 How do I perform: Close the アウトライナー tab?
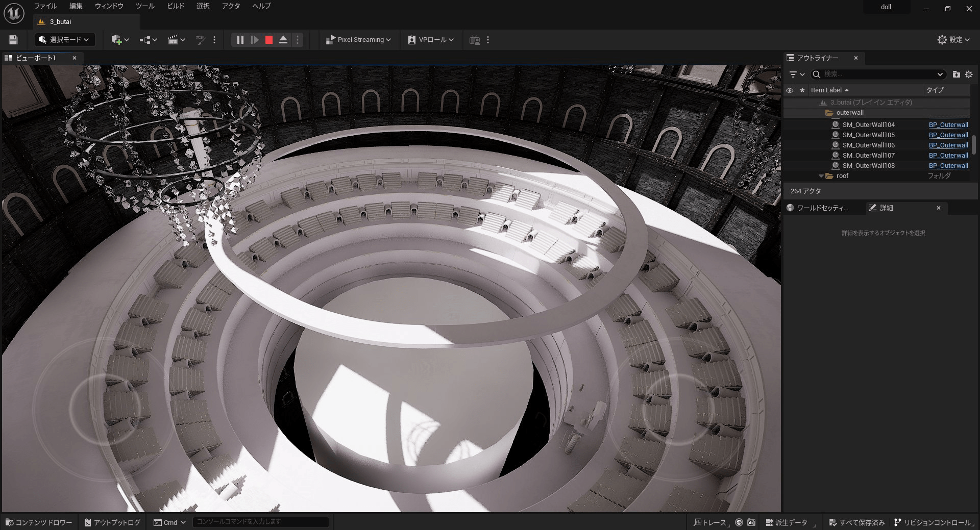point(856,58)
